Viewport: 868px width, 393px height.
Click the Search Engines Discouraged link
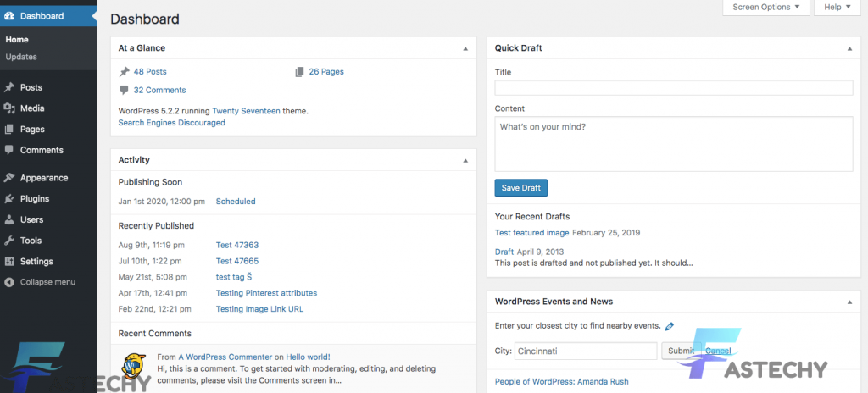coord(171,123)
